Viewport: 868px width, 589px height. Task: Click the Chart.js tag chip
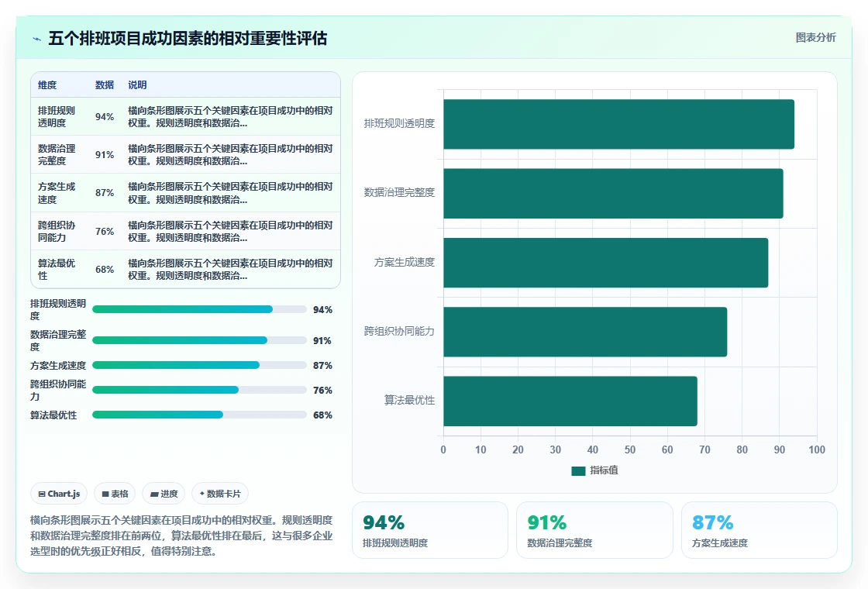(59, 494)
